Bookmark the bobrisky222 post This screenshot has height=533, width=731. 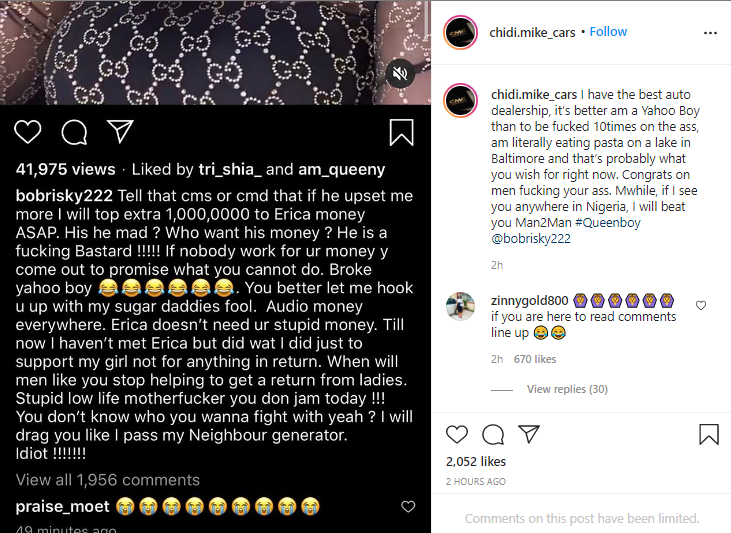(x=401, y=132)
